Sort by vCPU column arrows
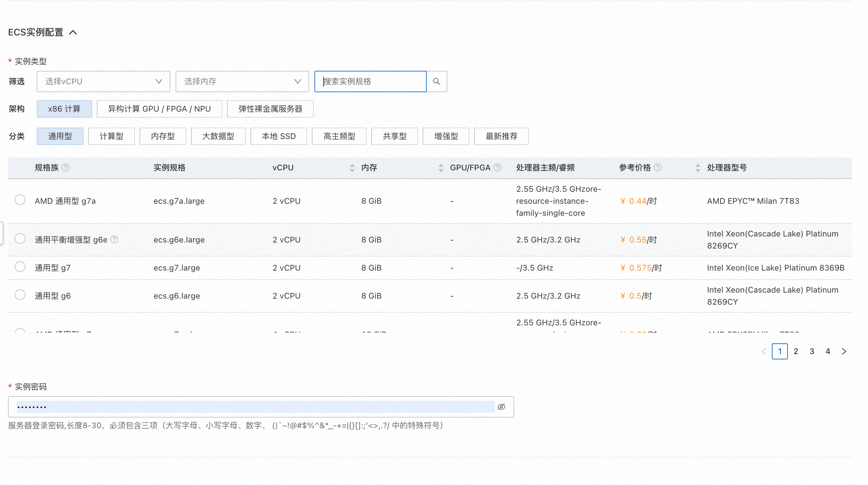This screenshot has height=485, width=868. [x=352, y=168]
